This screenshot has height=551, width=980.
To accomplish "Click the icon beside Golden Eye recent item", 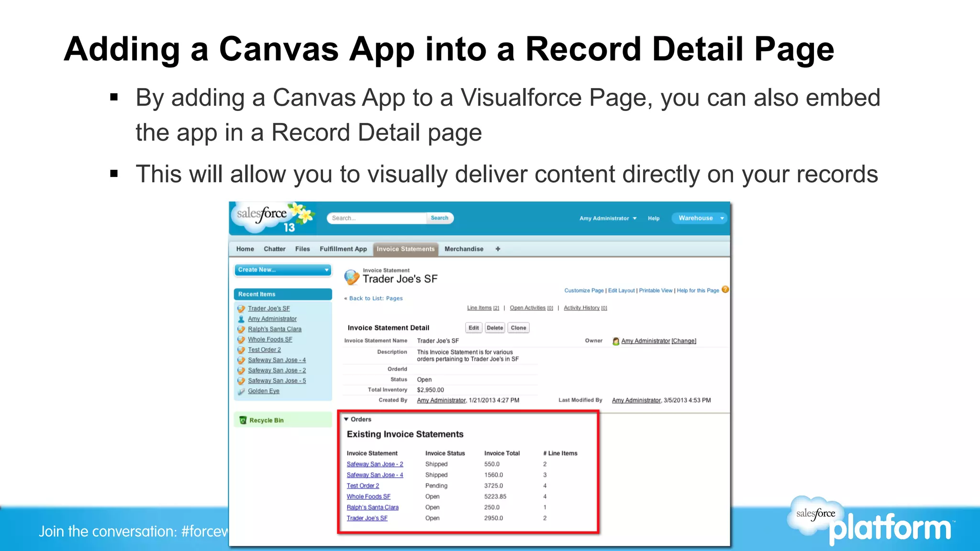I will [241, 391].
